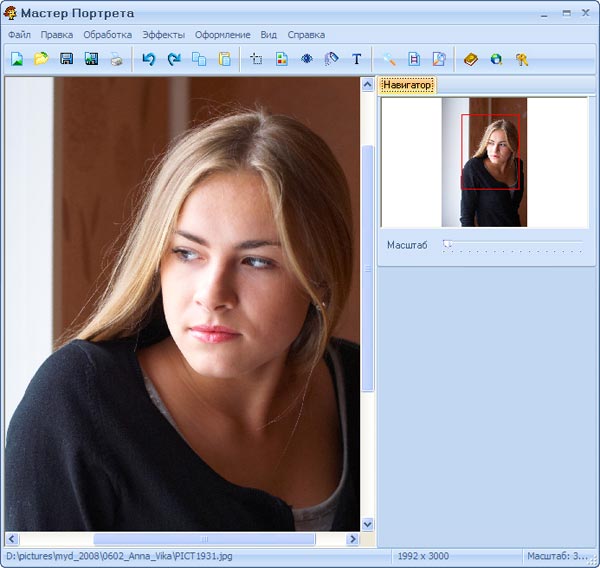600x568 pixels.
Task: Add text with the T tool
Action: click(x=357, y=59)
